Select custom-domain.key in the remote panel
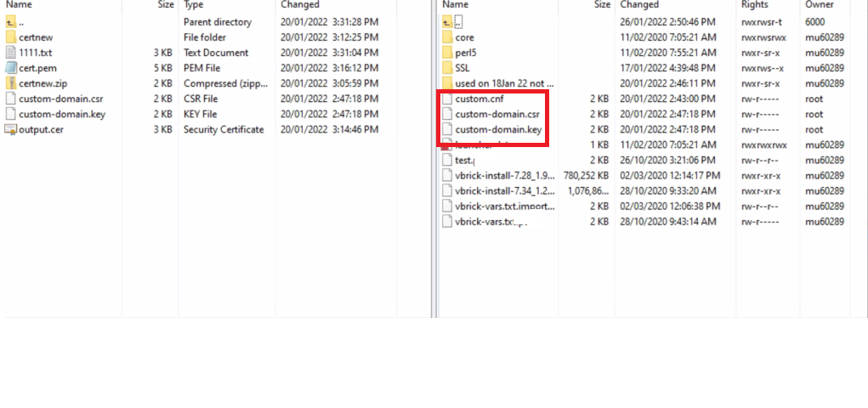868x408 pixels. tap(497, 129)
